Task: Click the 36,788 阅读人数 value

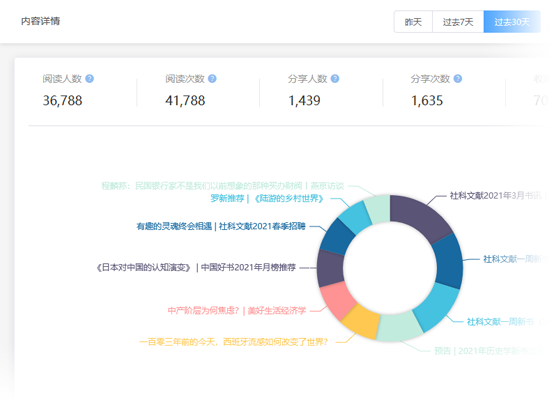Action: click(62, 101)
